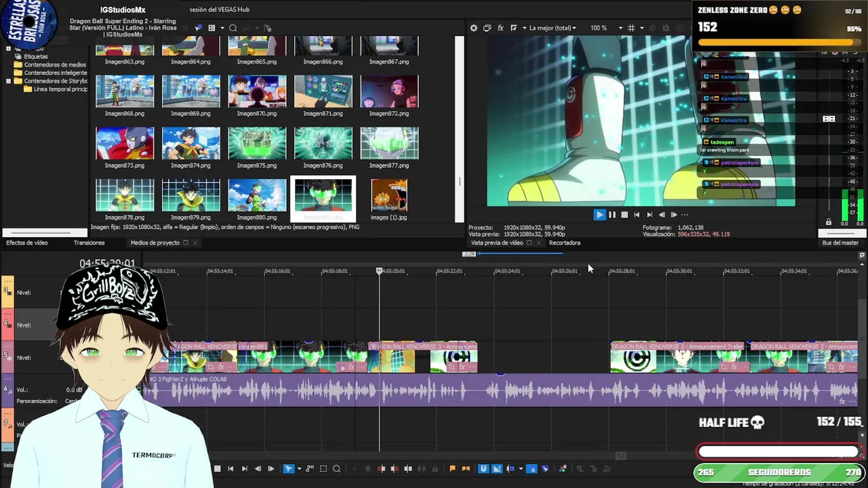Stop playback in the timeline transport bar
This screenshot has width=868, height=488.
tap(217, 468)
